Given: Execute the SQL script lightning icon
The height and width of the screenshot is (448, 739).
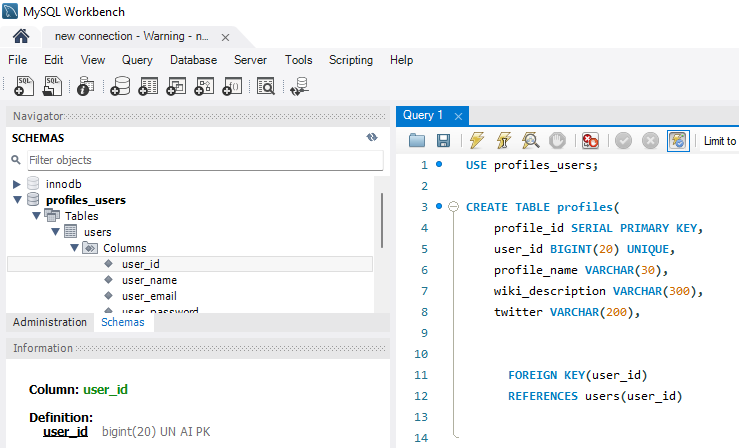Looking at the screenshot, I should [x=476, y=140].
